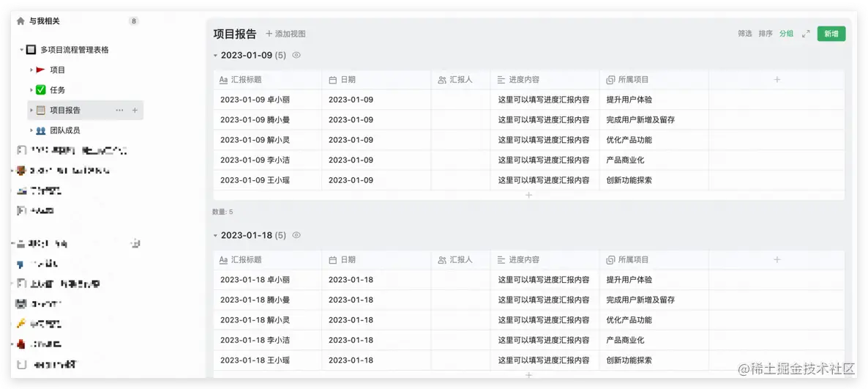
Task: Select cell 2023-01-18 李小洁
Action: (267, 340)
